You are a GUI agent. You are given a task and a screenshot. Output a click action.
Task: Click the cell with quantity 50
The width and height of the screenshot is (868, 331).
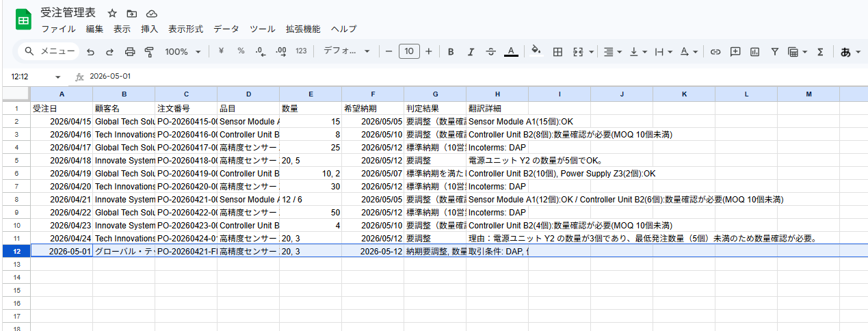(311, 213)
